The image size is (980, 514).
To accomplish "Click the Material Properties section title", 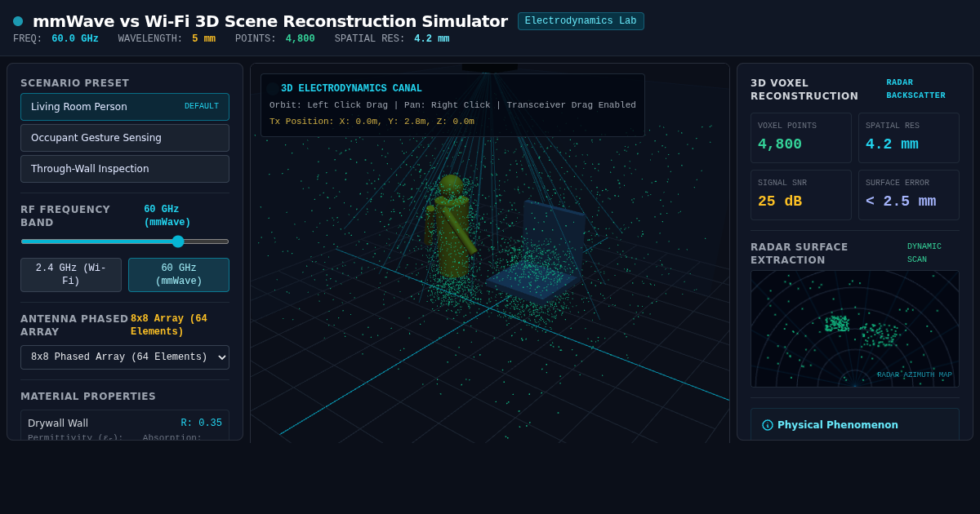I will (88, 397).
